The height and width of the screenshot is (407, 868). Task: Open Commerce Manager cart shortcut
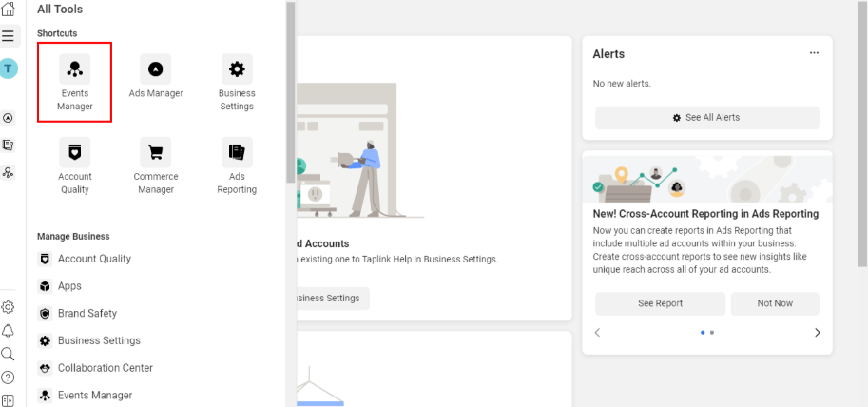point(156,165)
